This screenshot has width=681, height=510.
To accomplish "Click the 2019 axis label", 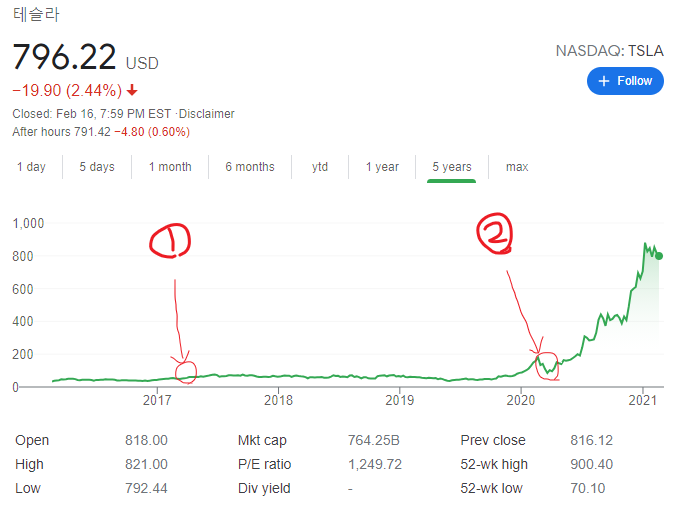I will (x=400, y=400).
